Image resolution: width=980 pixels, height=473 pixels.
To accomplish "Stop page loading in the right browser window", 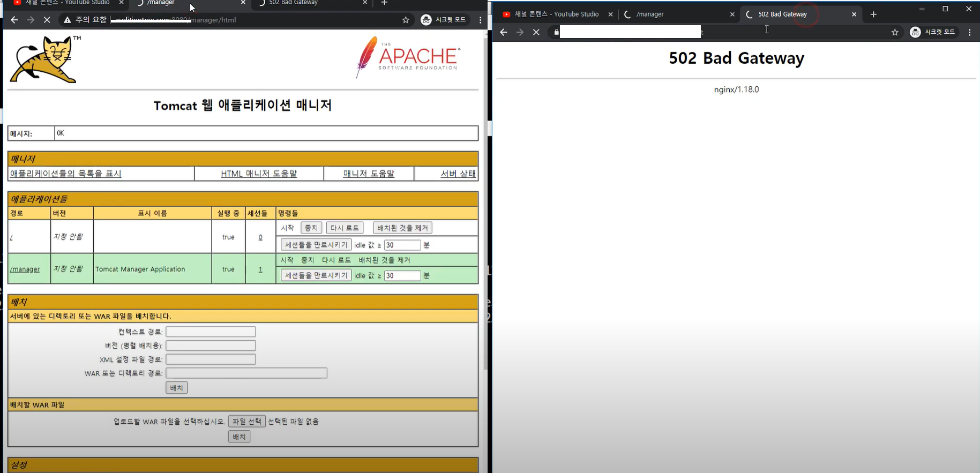I will click(536, 32).
